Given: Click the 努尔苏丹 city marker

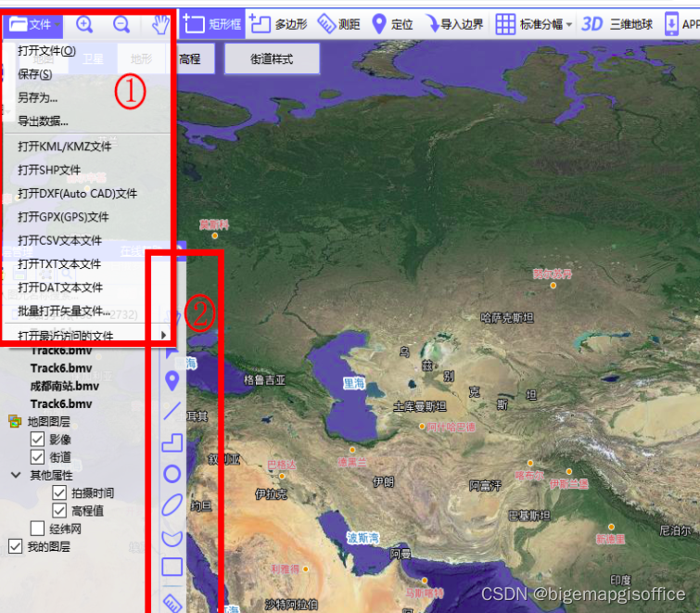Looking at the screenshot, I should point(554,286).
